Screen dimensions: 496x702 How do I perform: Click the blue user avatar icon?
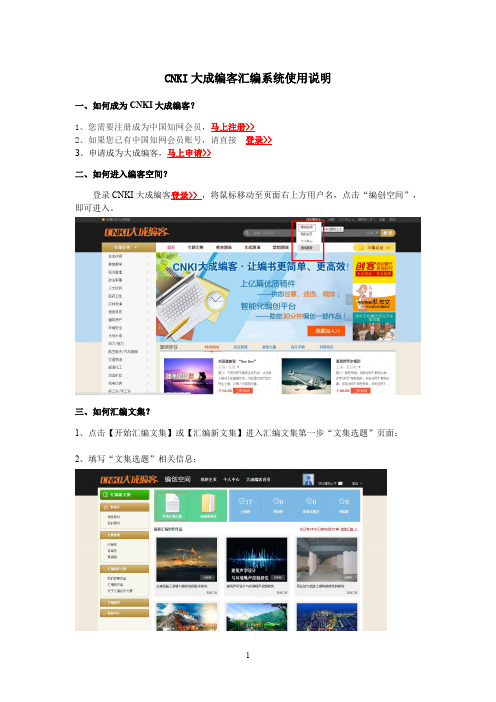[x=308, y=480]
